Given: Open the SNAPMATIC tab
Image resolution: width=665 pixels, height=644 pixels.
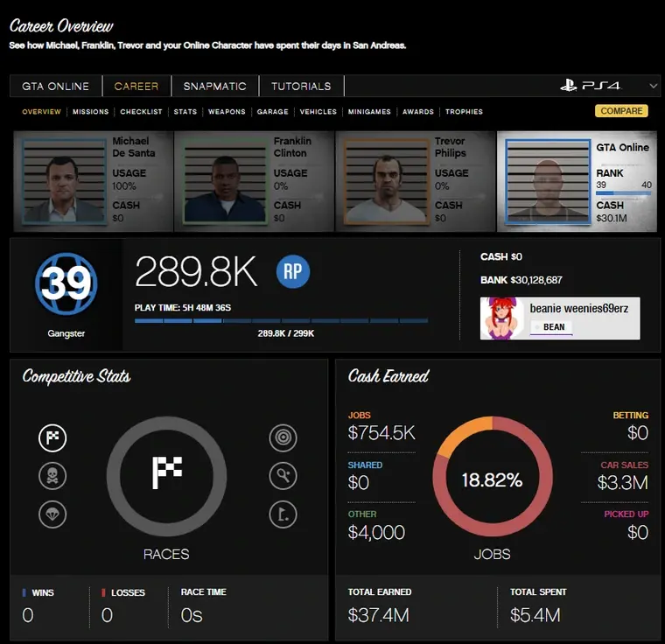Looking at the screenshot, I should (215, 86).
